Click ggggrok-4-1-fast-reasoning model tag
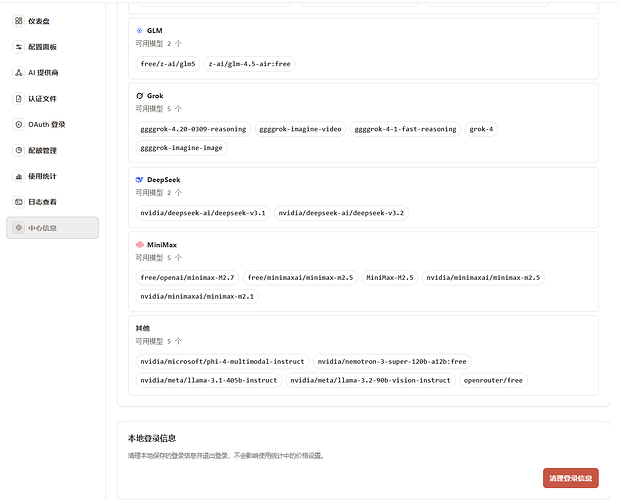This screenshot has width=619, height=500. pyautogui.click(x=405, y=129)
